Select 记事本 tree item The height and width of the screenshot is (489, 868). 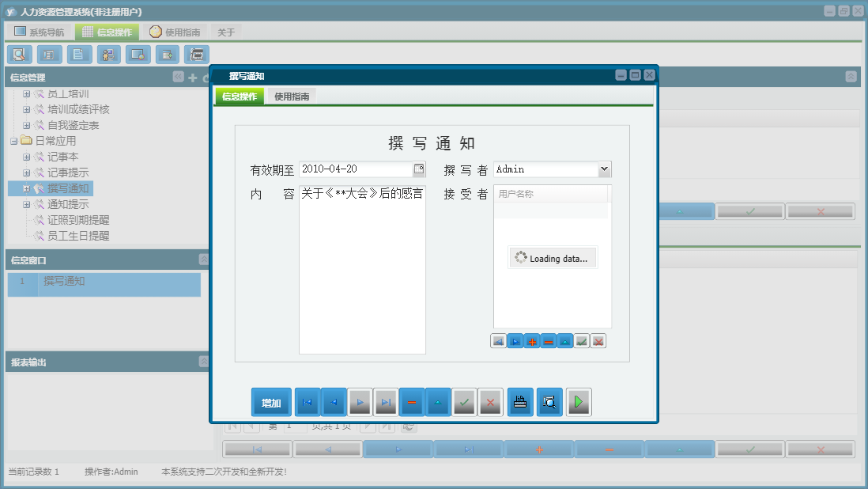[x=62, y=157]
